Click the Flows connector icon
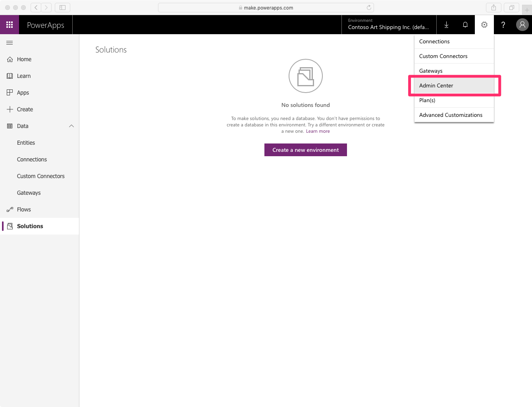Viewport: 532px width, 407px height. tap(10, 209)
